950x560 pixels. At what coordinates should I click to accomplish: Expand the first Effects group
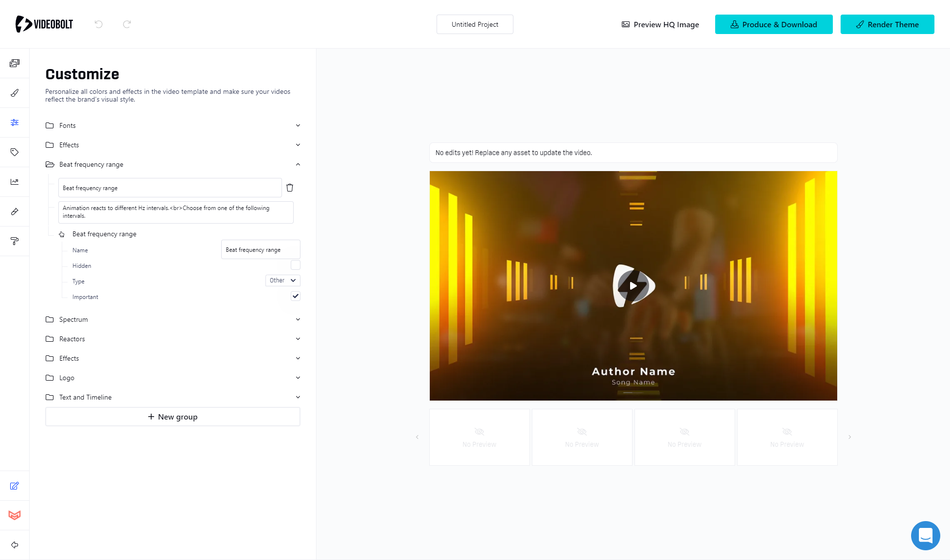point(298,145)
